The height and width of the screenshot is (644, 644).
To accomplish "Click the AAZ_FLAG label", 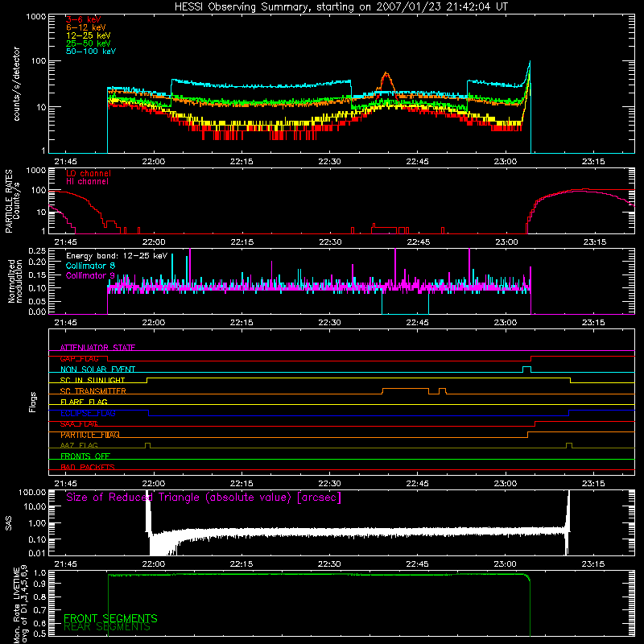I will click(79, 445).
